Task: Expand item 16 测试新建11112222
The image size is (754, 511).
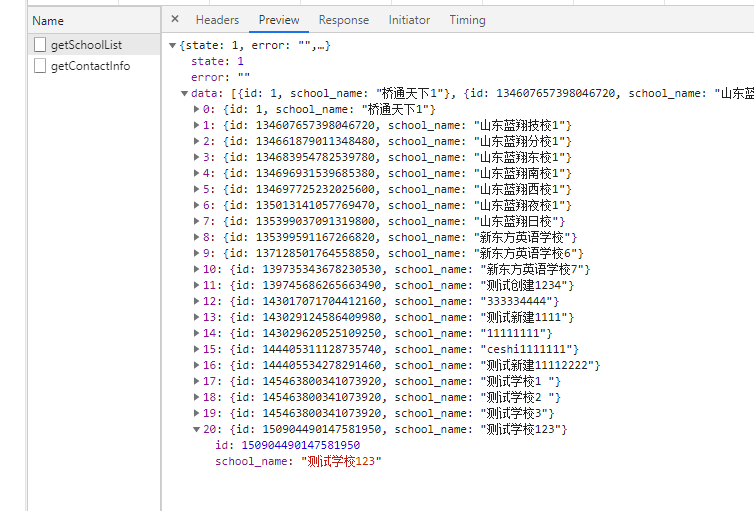Action: pos(196,365)
